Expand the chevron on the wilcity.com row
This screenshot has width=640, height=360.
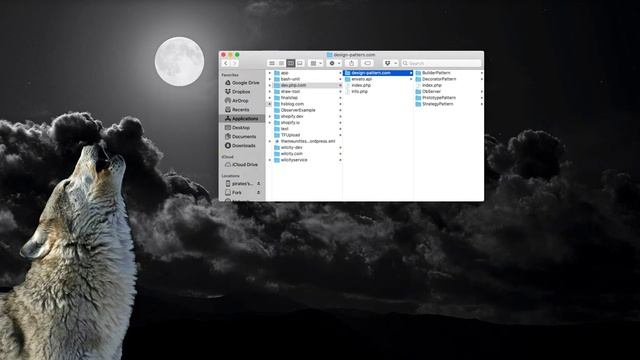(x=340, y=153)
